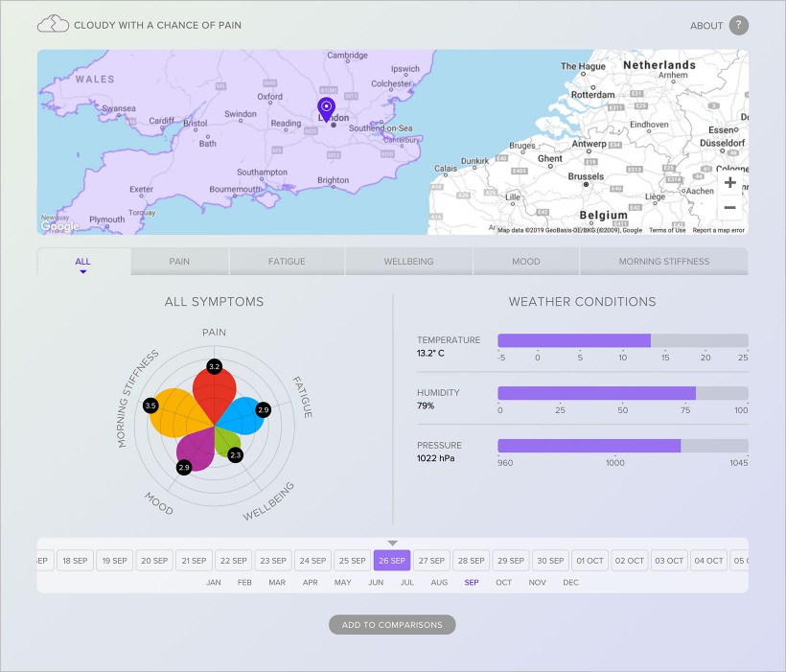Select 27 SEP on the timeline
This screenshot has width=786, height=672.
tap(431, 561)
